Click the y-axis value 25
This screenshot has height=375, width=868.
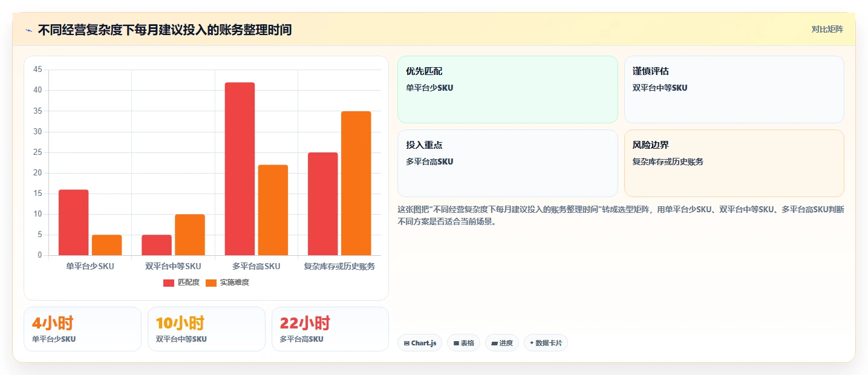(x=38, y=152)
